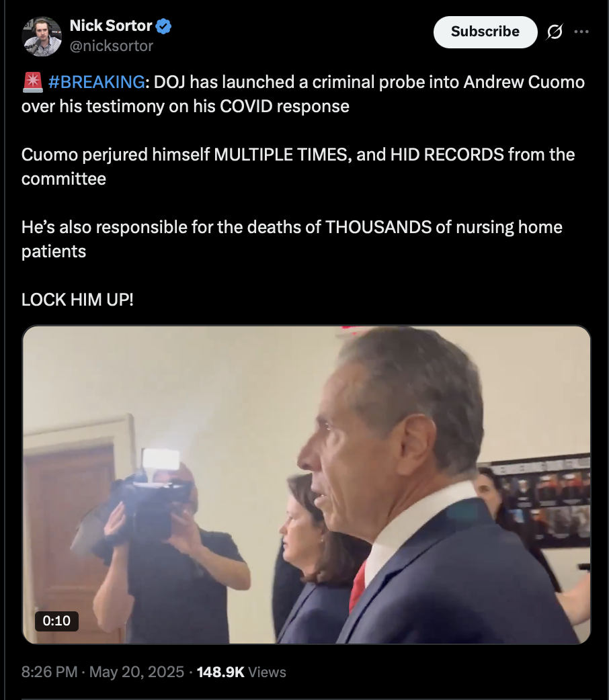Open Nick Sortor's profile avatar

click(42, 36)
